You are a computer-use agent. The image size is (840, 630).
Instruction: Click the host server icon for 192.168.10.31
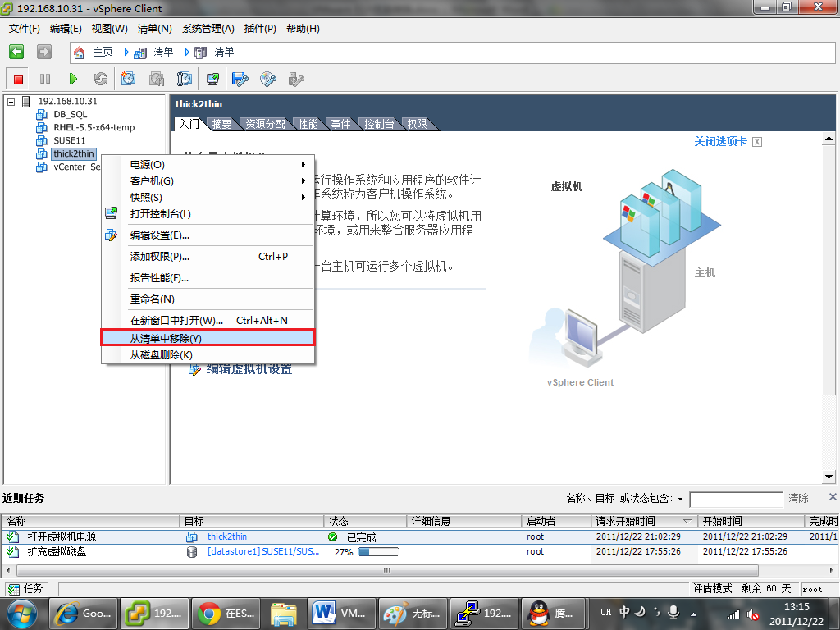[25, 101]
